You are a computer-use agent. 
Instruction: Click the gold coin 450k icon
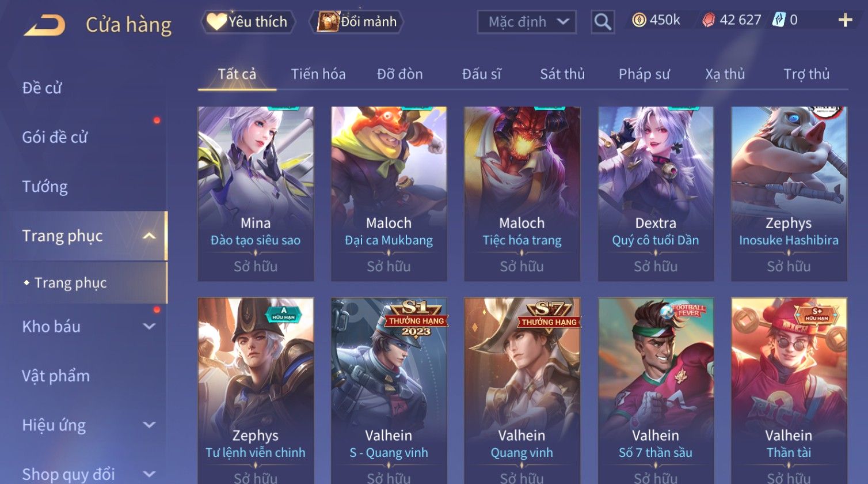click(639, 21)
